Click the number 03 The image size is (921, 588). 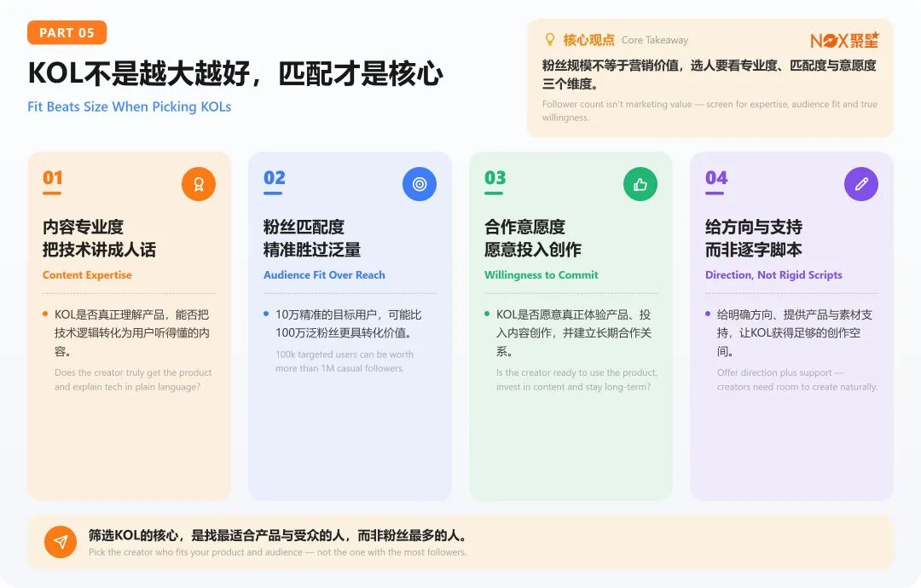coord(495,178)
